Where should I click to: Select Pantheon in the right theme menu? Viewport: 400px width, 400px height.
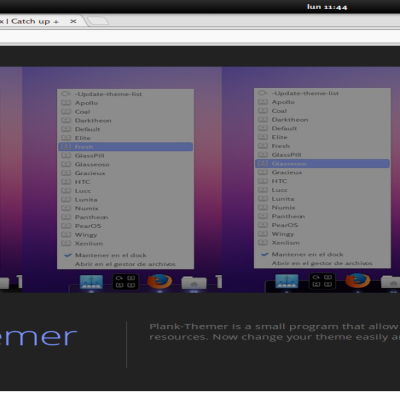(x=322, y=216)
